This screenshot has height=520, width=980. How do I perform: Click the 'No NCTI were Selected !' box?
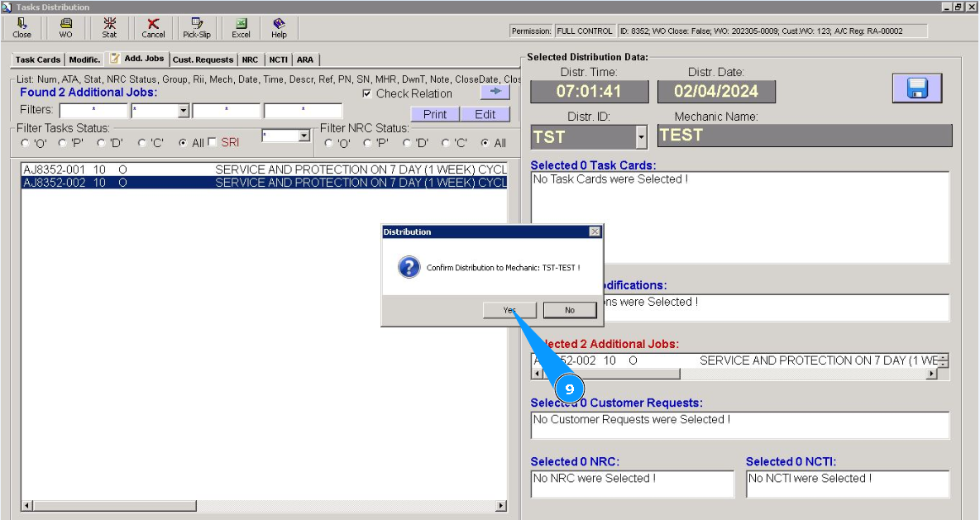click(x=848, y=484)
